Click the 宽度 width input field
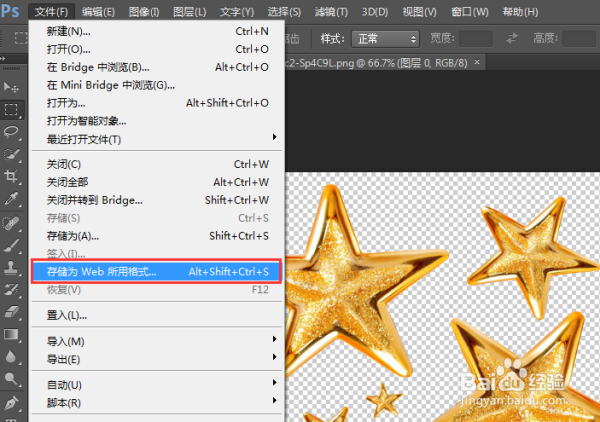600x422 pixels. pyautogui.click(x=476, y=38)
